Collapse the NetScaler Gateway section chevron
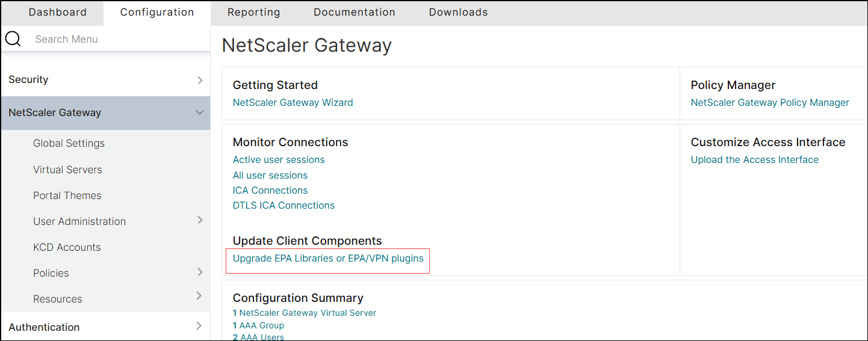This screenshot has width=868, height=341. pyautogui.click(x=200, y=112)
